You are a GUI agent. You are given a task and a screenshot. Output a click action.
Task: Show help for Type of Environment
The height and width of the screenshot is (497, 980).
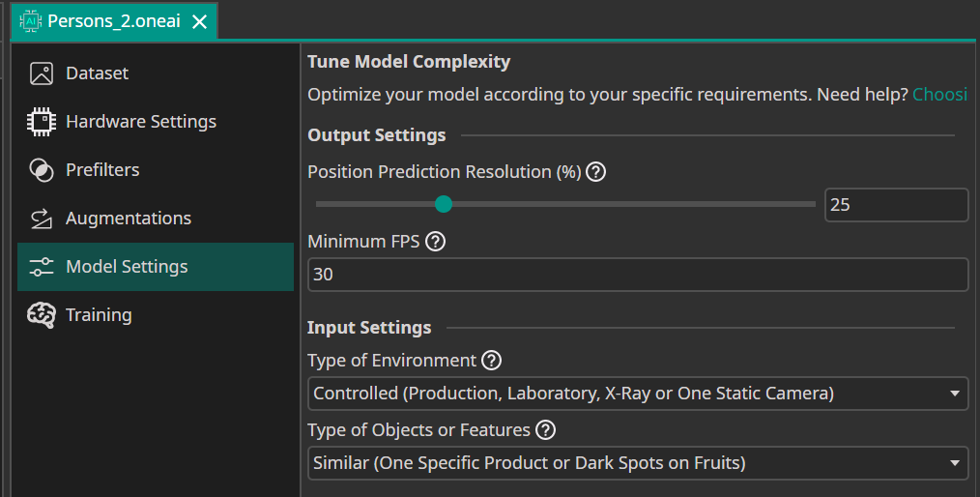click(x=491, y=361)
